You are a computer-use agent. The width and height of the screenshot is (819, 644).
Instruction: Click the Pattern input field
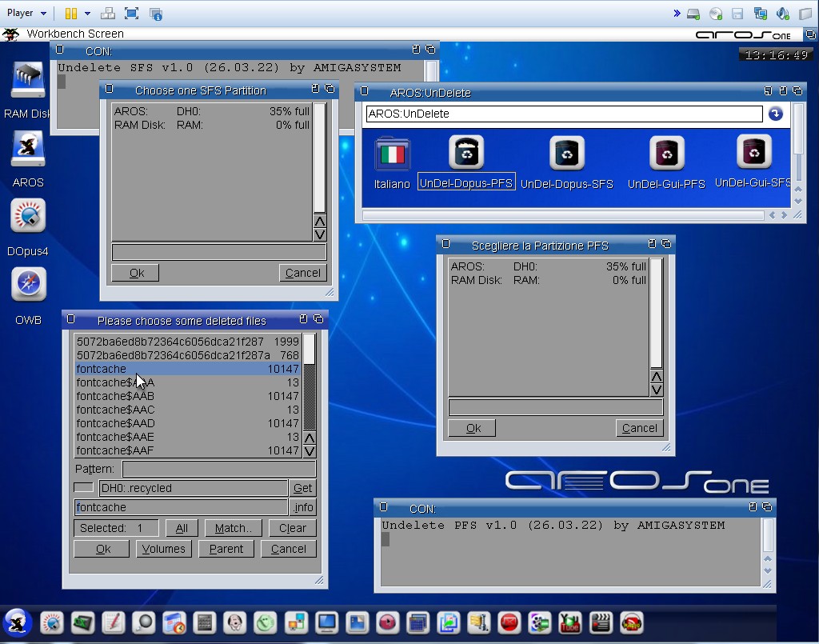[x=218, y=469]
